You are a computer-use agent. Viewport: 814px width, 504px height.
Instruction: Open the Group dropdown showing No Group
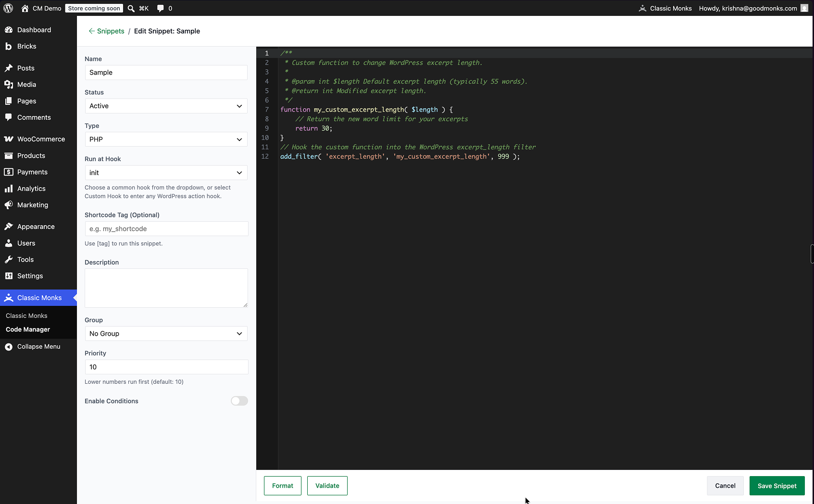coord(166,334)
